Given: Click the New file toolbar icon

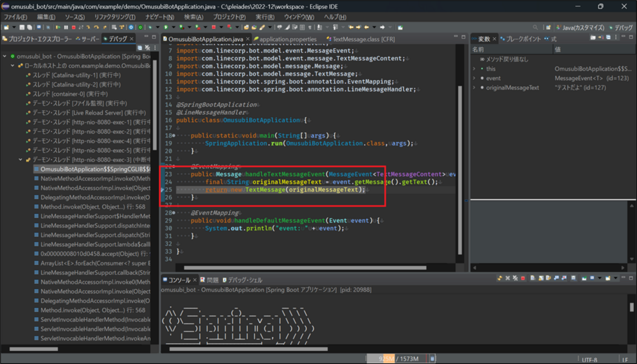Looking at the screenshot, I should point(6,27).
